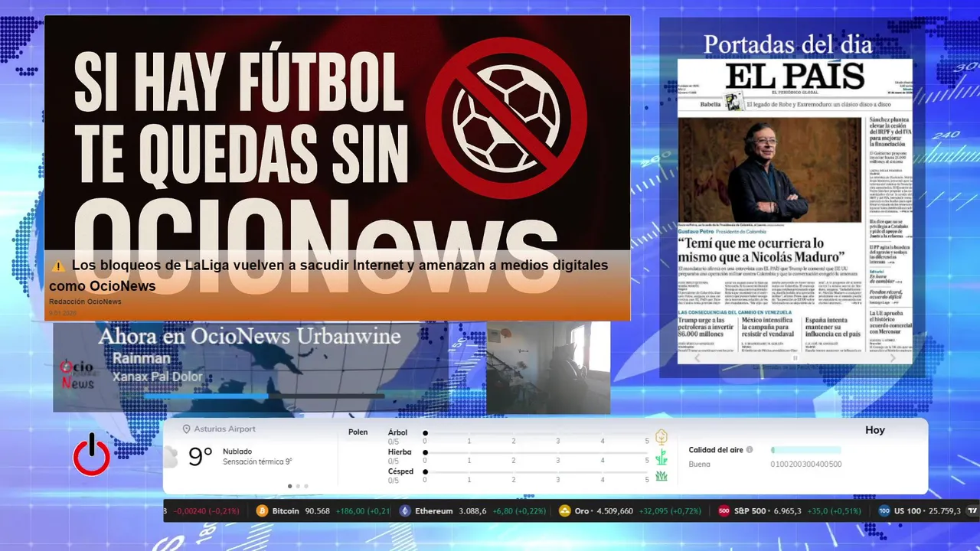
Task: Click the TradingView logo at the ticker end
Action: [972, 511]
